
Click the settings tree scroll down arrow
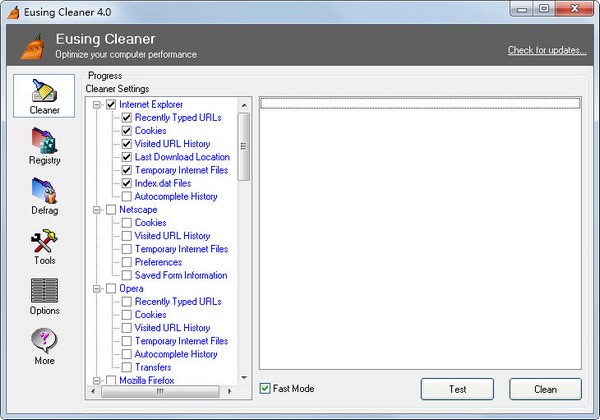244,378
